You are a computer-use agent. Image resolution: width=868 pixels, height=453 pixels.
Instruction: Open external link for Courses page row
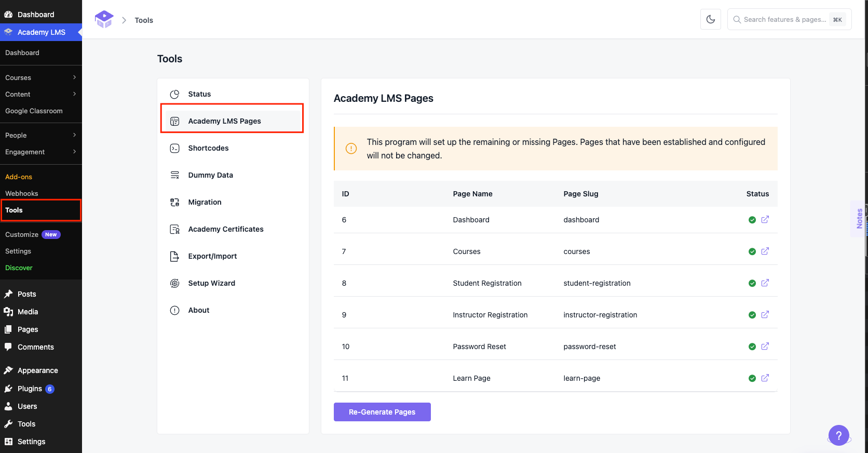[x=765, y=251]
